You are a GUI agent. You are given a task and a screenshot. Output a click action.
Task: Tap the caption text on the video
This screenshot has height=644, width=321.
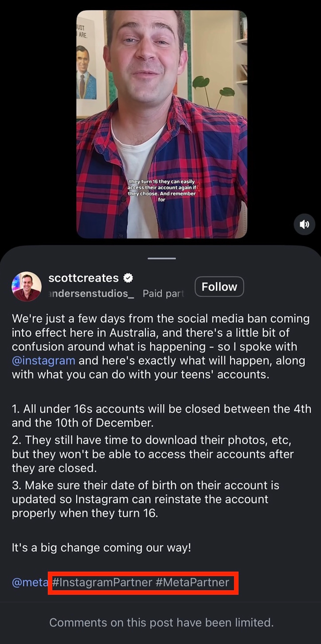click(162, 190)
